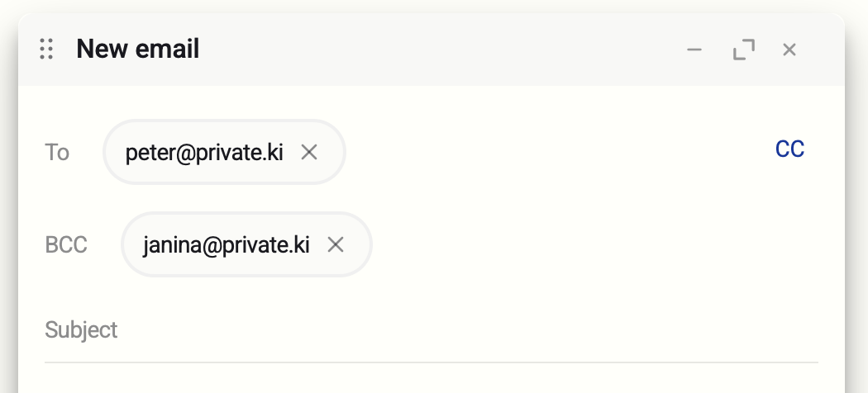868x393 pixels.
Task: Focus empty BCC area after janina chip
Action: coord(579,244)
